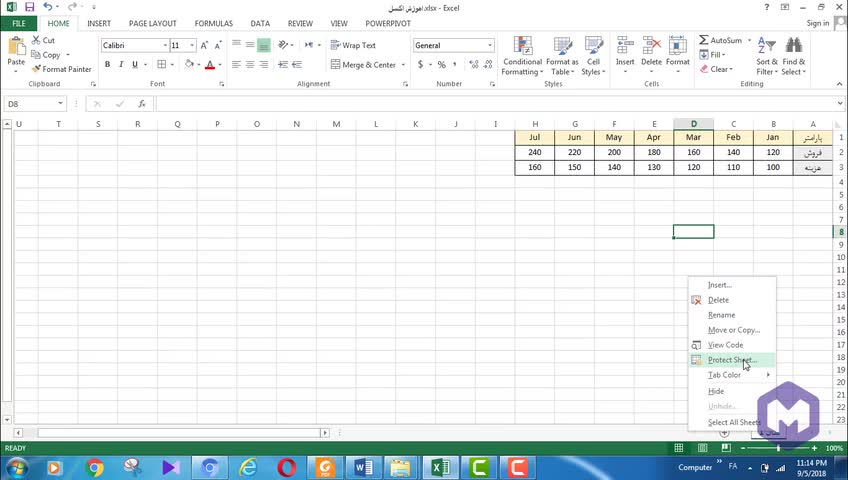Click the Increase Decimal icon
The height and width of the screenshot is (480, 848).
(x=474, y=64)
